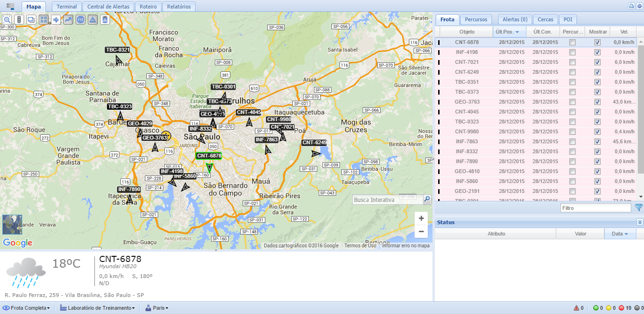This screenshot has width=644, height=314.
Task: Sort Status panel by Data column
Action: 620,234
